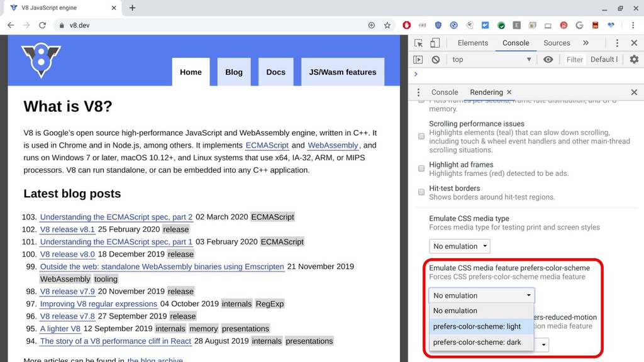This screenshot has height=362, width=644.
Task: Open Default levels dropdown
Action: (x=604, y=60)
